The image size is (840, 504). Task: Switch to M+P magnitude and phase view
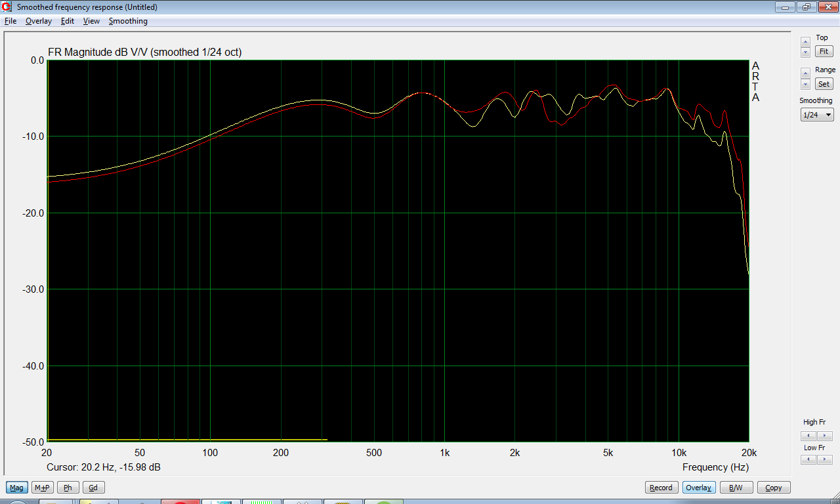(x=43, y=488)
